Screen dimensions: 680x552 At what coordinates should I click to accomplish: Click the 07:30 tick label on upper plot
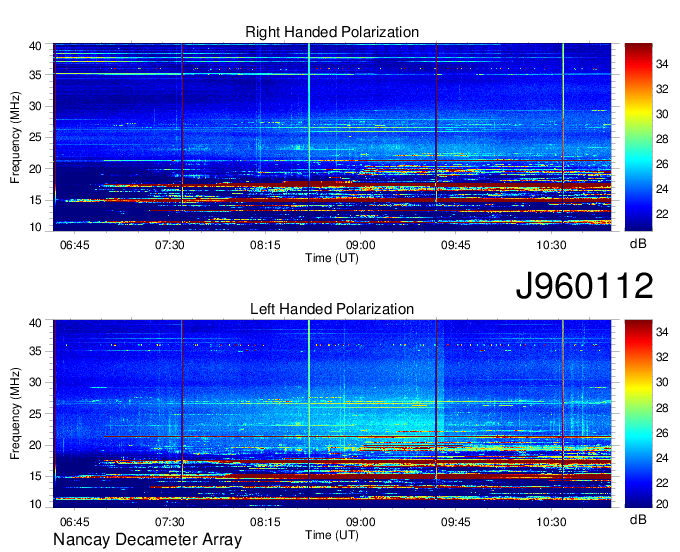(x=170, y=245)
